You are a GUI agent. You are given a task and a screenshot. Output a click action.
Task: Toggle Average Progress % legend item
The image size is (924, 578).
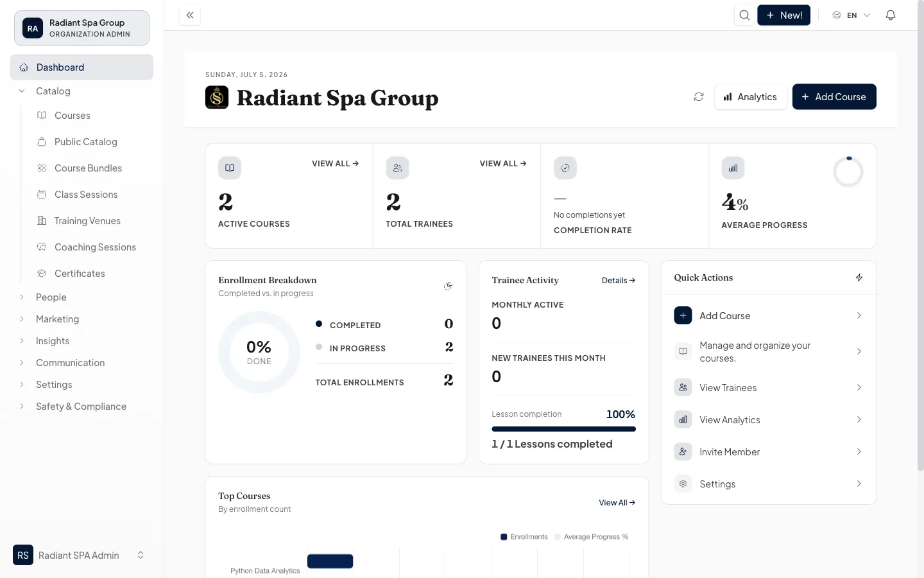pos(592,537)
